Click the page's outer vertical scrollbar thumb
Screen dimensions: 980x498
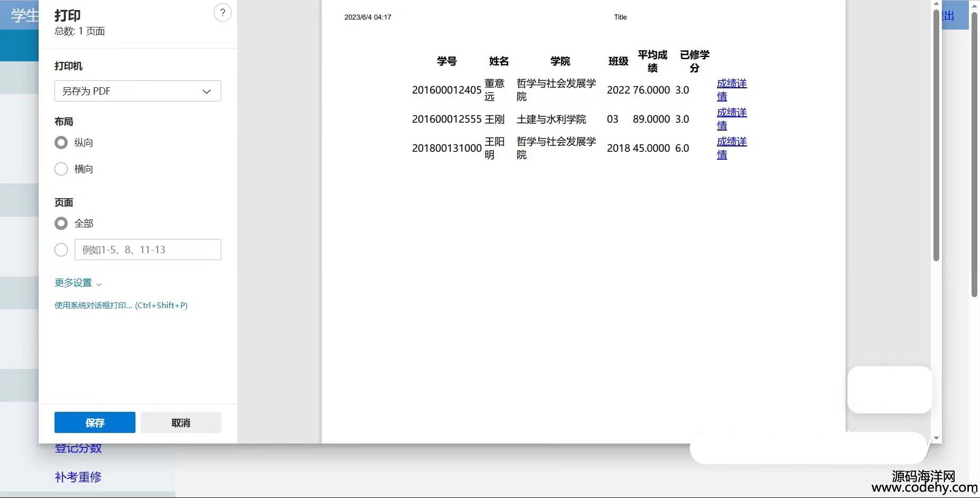pyautogui.click(x=974, y=153)
